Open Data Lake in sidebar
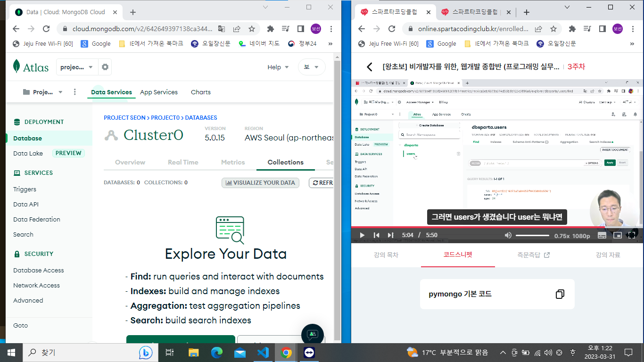 click(28, 153)
